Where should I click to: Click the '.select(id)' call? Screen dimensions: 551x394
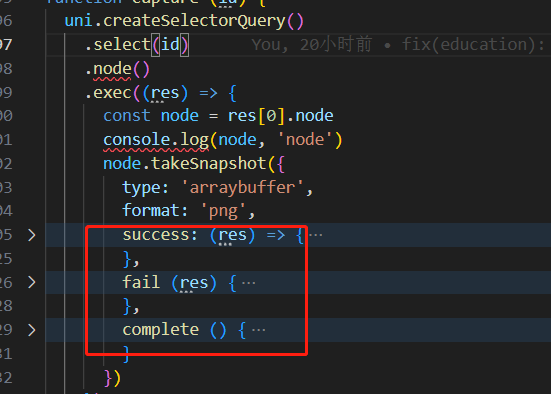(137, 45)
